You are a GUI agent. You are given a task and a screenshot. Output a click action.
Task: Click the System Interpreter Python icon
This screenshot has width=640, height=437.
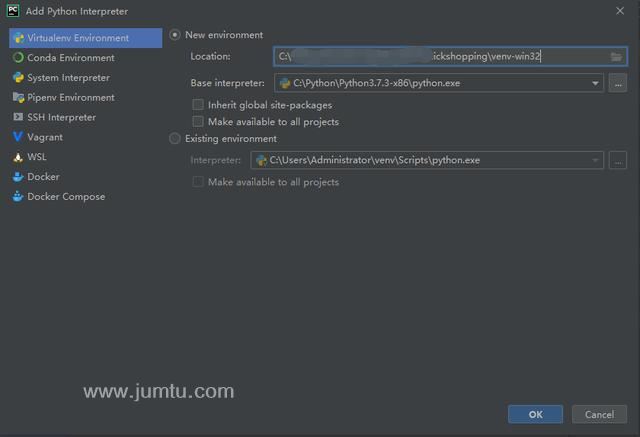click(x=18, y=78)
